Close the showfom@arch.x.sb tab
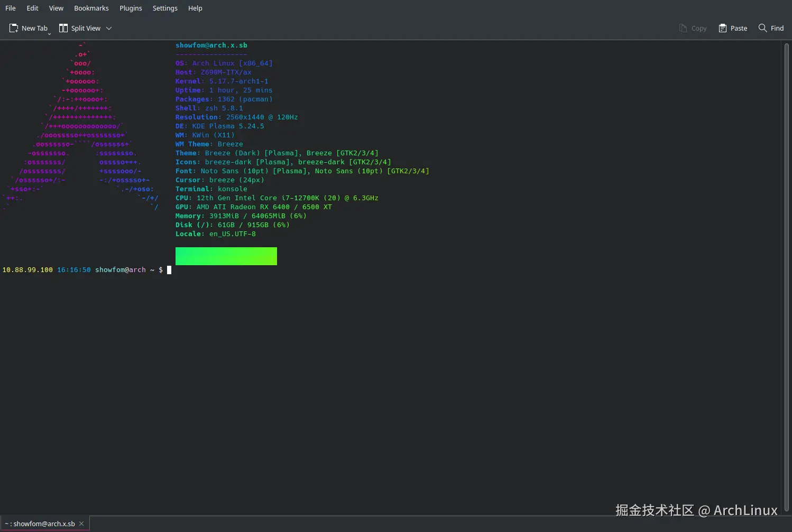The image size is (792, 532). [81, 524]
